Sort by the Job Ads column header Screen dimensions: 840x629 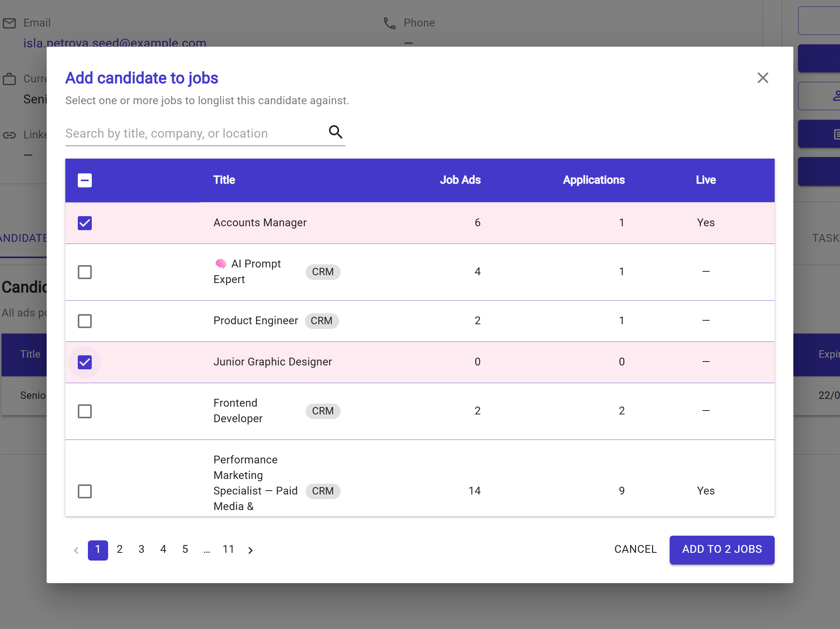coord(460,180)
